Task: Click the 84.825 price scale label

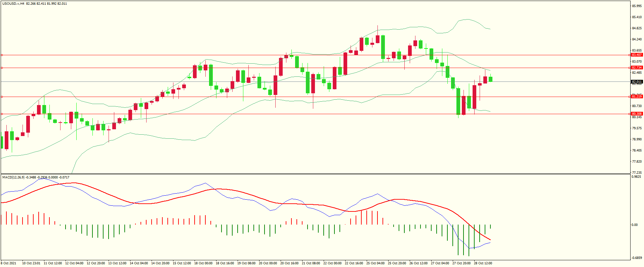Action: [x=637, y=28]
